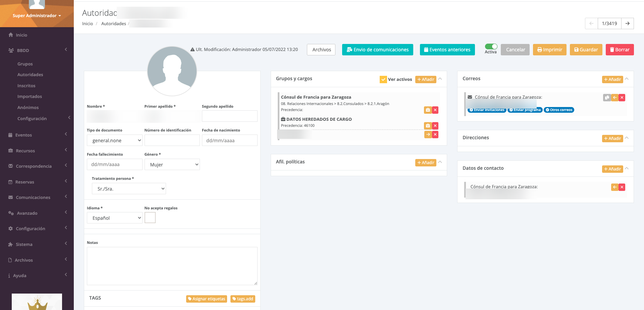Open the Tratamiento persona dropdown
The height and width of the screenshot is (310, 644).
point(129,189)
